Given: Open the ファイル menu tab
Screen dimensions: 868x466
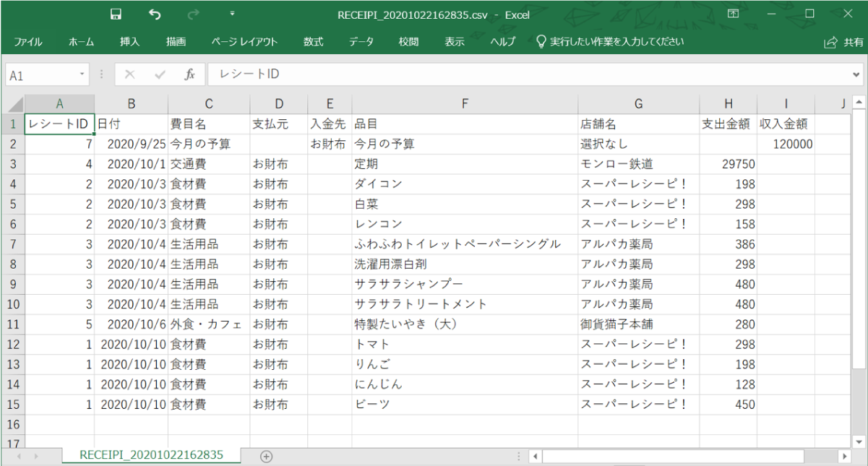Looking at the screenshot, I should click(28, 42).
